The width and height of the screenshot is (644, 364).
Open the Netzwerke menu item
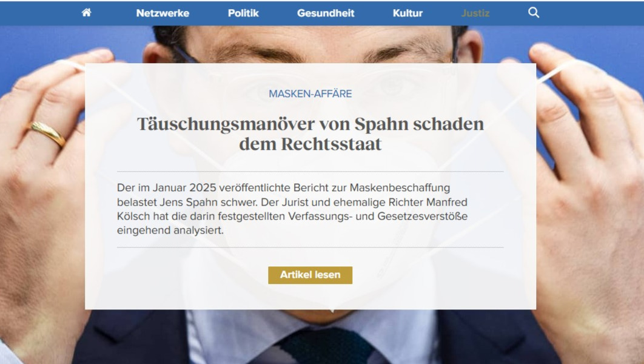[x=163, y=13]
